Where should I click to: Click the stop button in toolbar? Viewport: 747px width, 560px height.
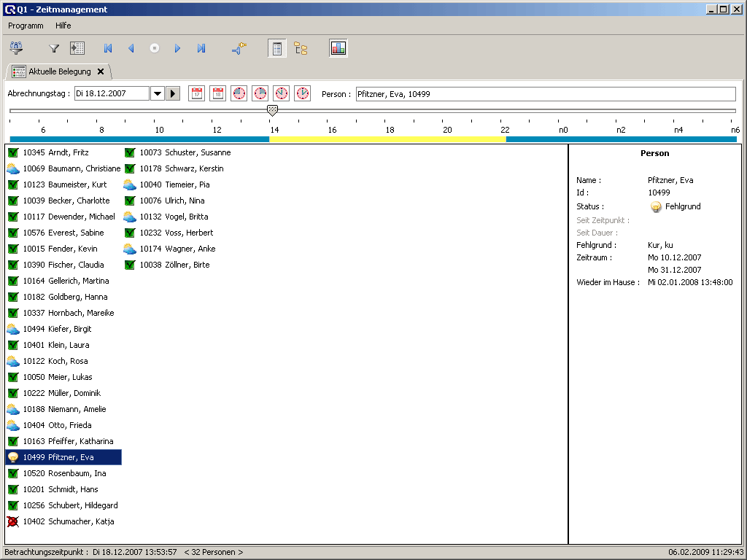coord(155,48)
